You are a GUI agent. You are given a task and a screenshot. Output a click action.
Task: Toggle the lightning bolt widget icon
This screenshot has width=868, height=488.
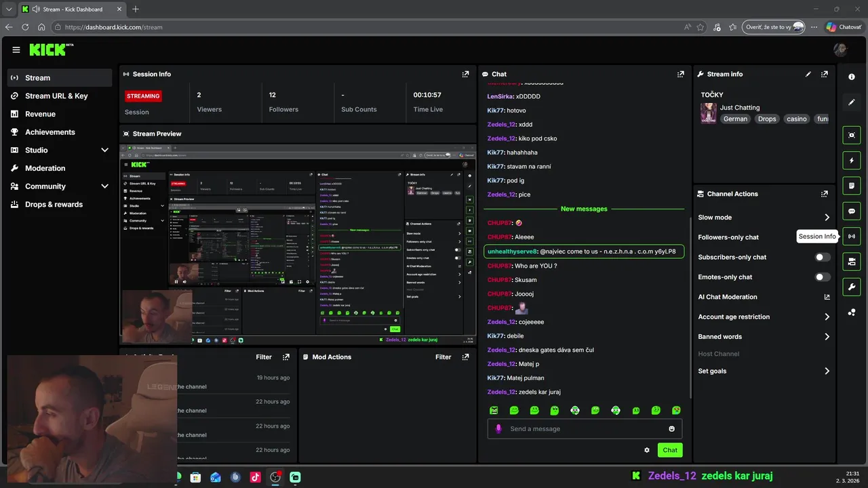point(852,161)
